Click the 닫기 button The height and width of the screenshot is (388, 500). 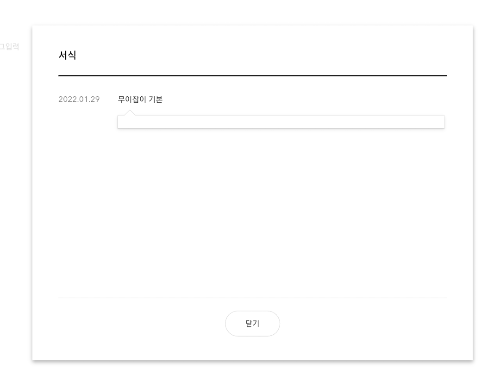click(252, 323)
